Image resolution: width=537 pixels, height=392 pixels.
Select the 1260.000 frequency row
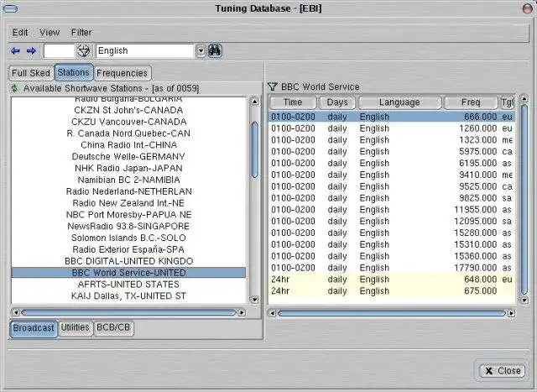(x=392, y=128)
